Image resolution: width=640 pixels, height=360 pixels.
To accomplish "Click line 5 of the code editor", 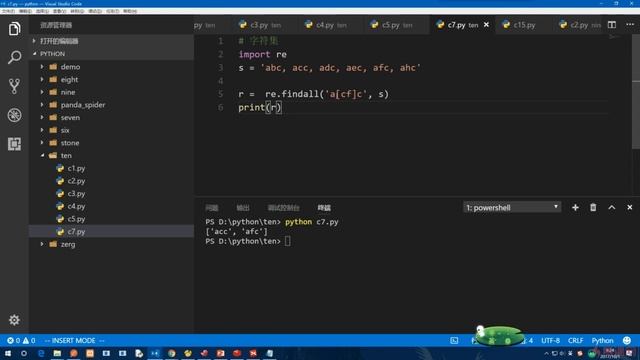I will [x=313, y=94].
